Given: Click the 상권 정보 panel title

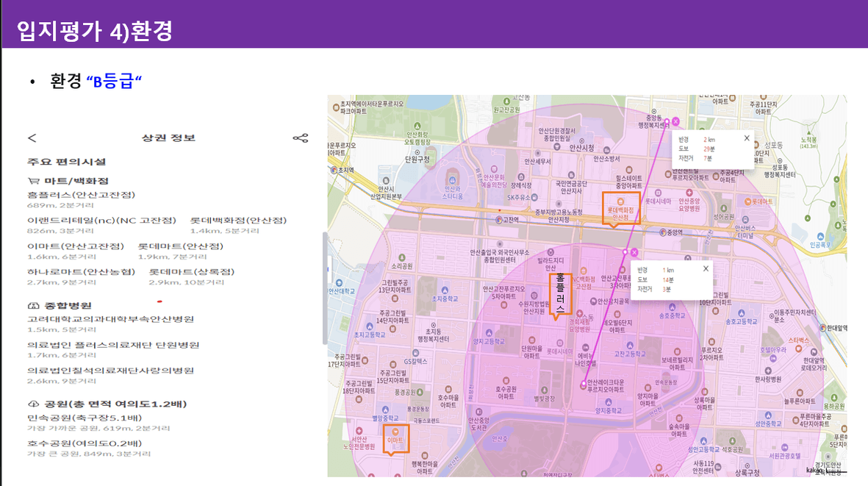Looking at the screenshot, I should pos(168,137).
